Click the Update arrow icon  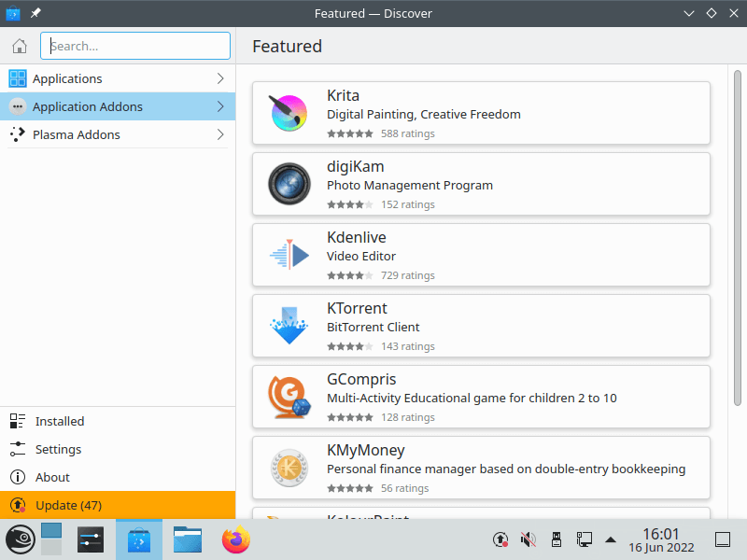(18, 505)
